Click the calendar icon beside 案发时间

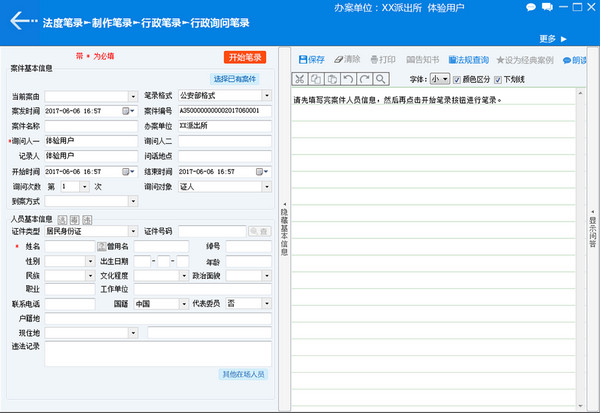[x=127, y=111]
